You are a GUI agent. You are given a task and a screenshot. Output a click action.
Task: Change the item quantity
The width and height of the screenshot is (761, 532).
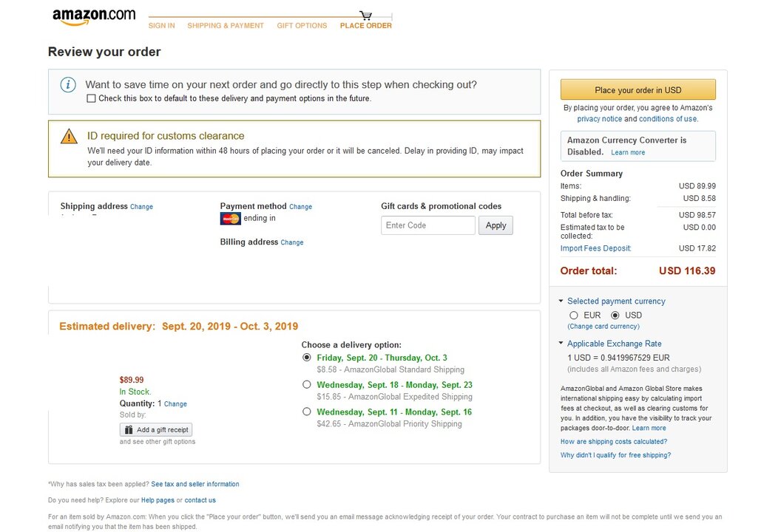(x=175, y=404)
